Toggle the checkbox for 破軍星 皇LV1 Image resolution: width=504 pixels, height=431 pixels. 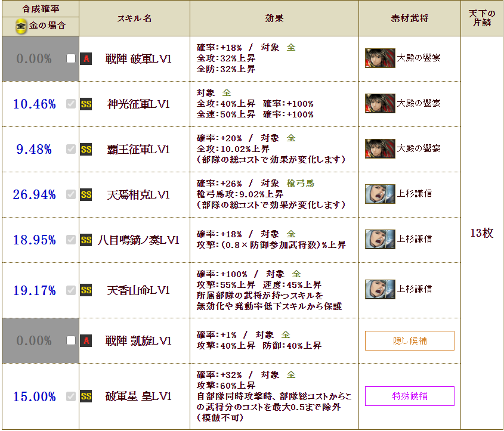[71, 396]
